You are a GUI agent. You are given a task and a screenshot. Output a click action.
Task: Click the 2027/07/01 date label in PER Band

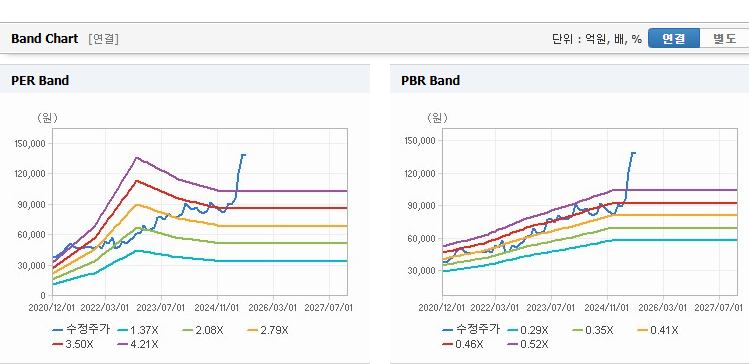330,308
